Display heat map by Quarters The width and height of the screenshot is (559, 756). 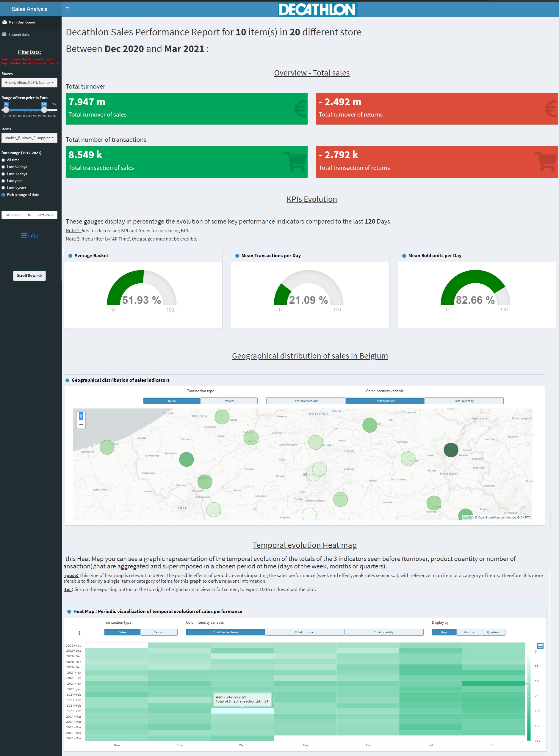493,632
